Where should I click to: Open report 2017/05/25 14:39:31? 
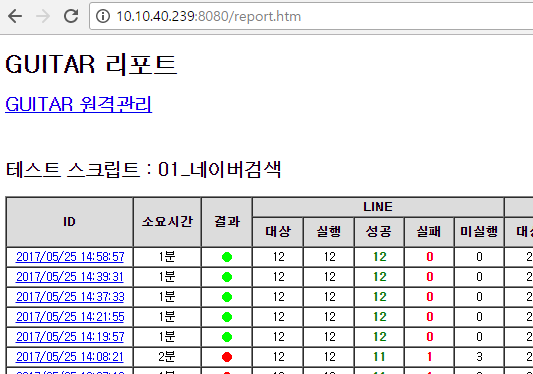[70, 277]
